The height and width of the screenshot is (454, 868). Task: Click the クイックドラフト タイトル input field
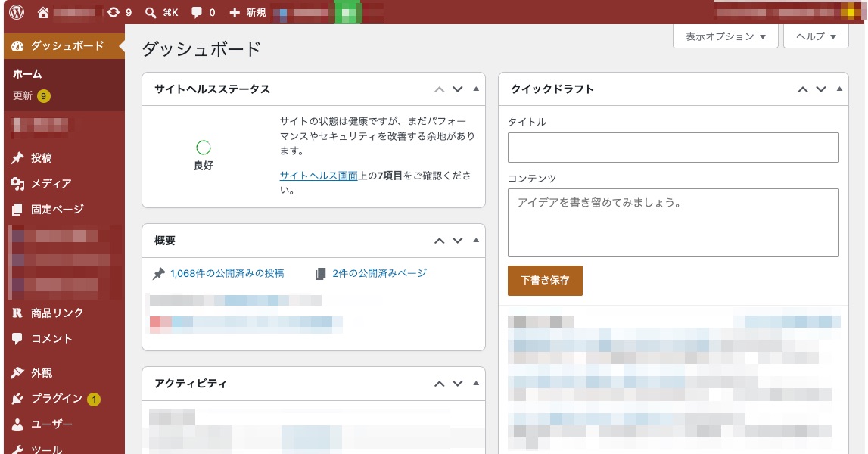point(674,148)
